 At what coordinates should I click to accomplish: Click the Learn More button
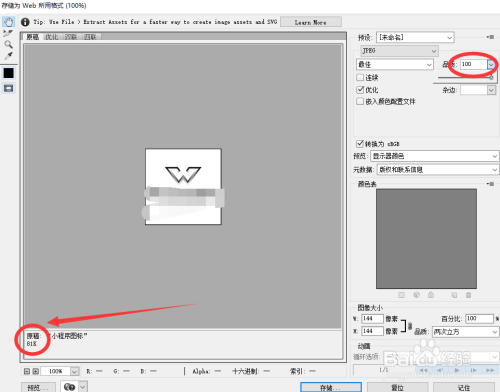pyautogui.click(x=311, y=22)
